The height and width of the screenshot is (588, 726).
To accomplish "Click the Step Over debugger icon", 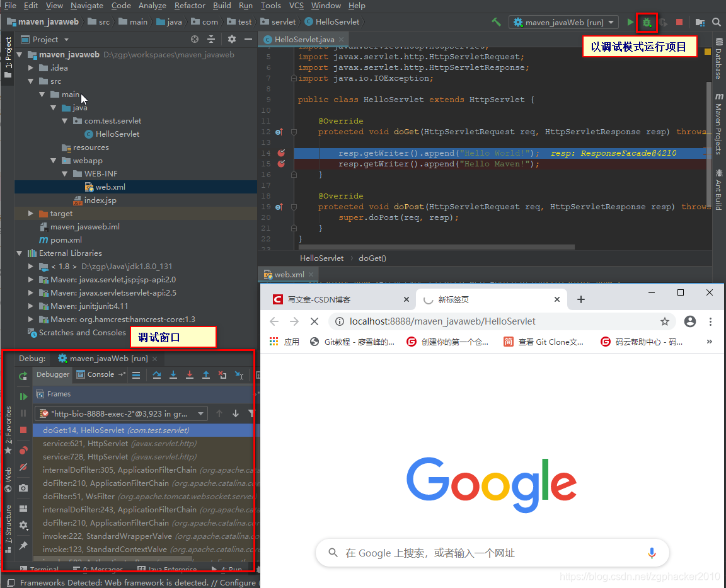I will [157, 375].
